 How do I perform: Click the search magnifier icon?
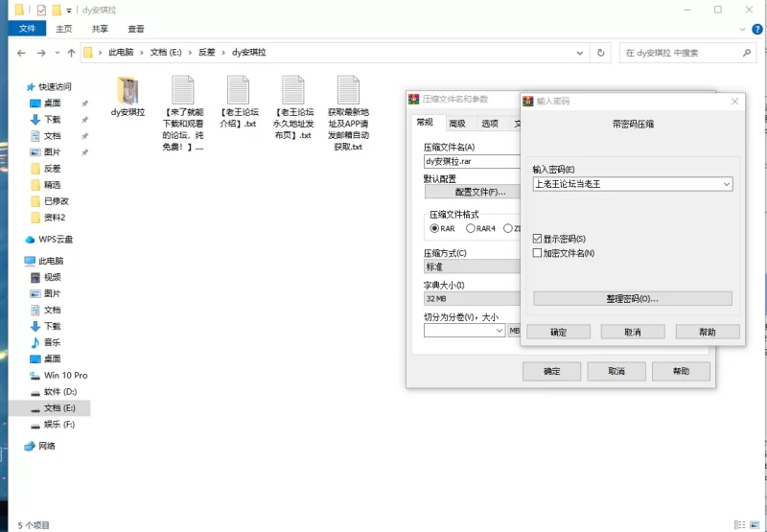[747, 53]
